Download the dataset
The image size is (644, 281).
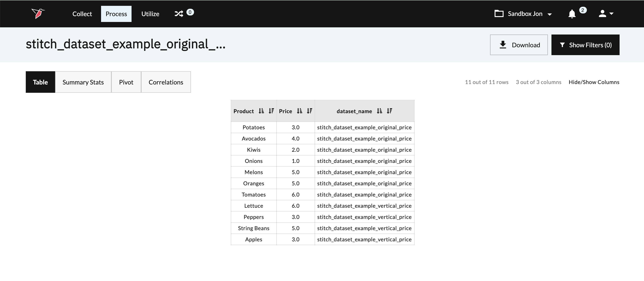[519, 45]
